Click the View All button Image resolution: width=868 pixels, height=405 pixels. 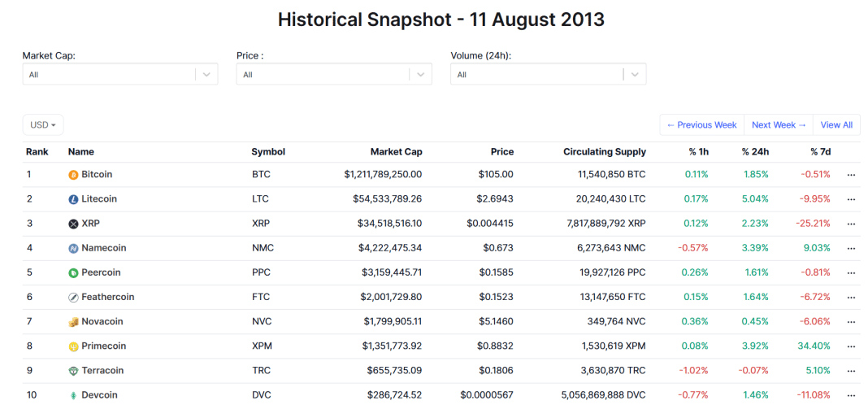(836, 125)
